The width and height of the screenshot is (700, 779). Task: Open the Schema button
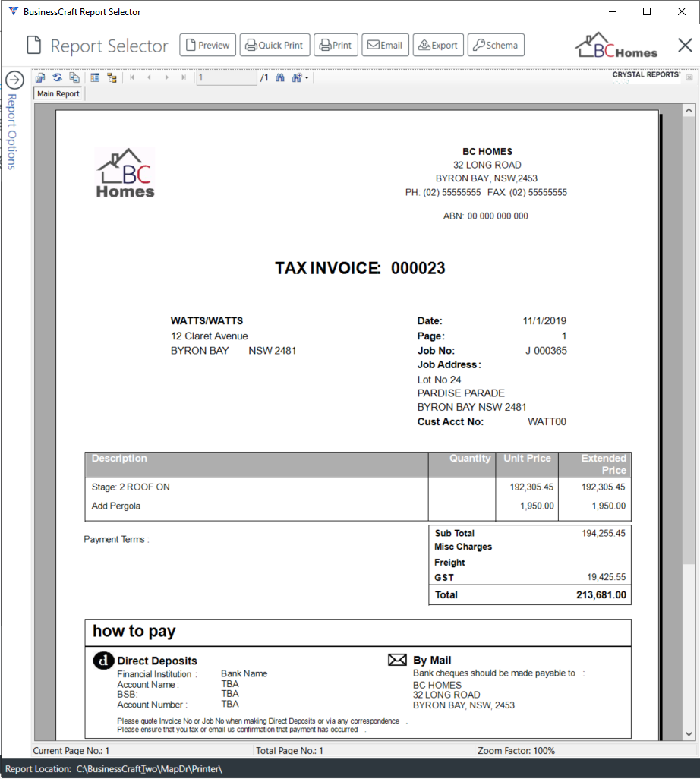tap(496, 46)
